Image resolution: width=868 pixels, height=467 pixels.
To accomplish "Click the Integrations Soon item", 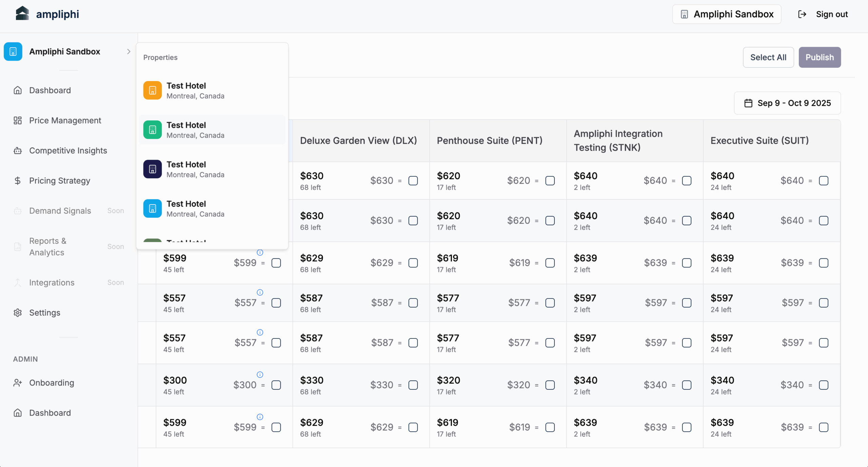I will point(69,283).
